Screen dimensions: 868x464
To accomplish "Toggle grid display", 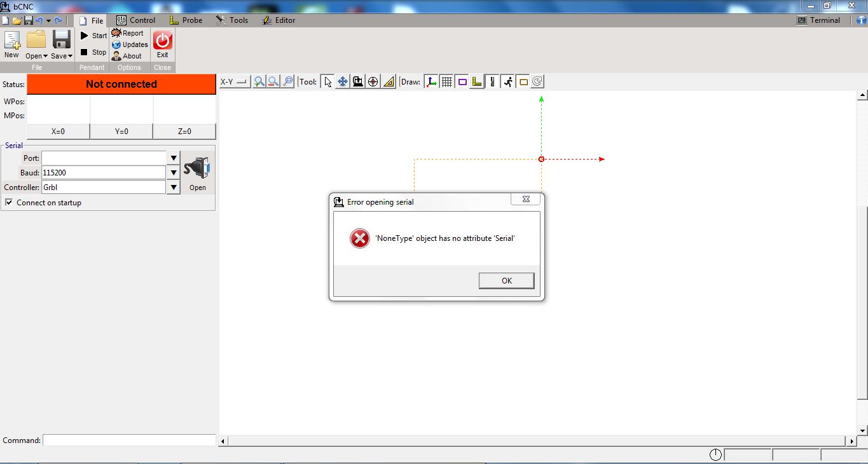I will (447, 81).
